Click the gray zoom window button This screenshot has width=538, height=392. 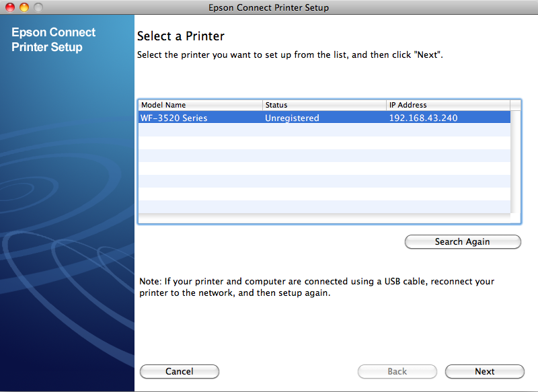pos(38,7)
